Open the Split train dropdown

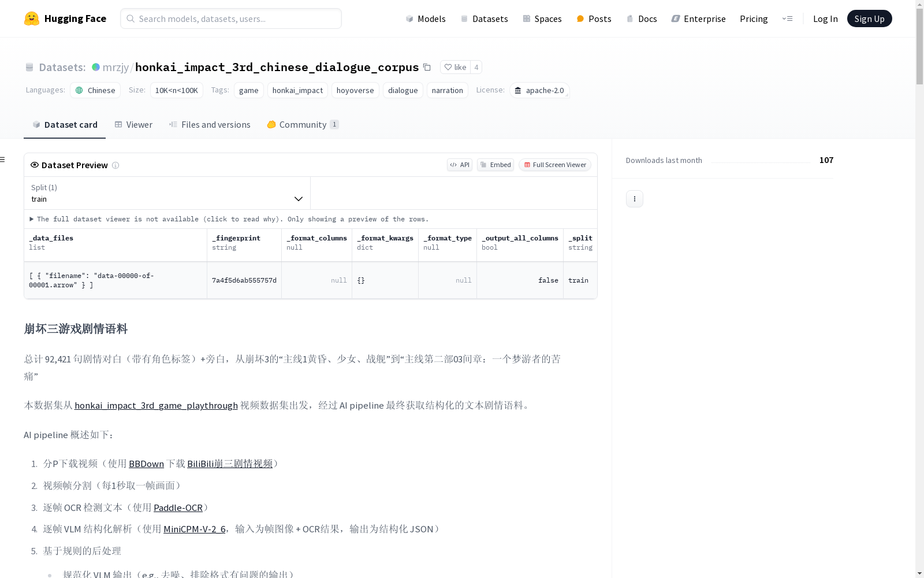(167, 193)
